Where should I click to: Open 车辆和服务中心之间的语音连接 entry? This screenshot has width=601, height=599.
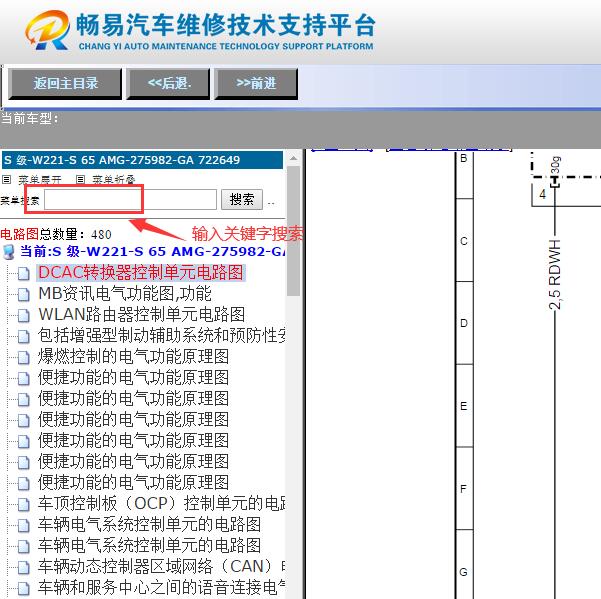[x=161, y=587]
